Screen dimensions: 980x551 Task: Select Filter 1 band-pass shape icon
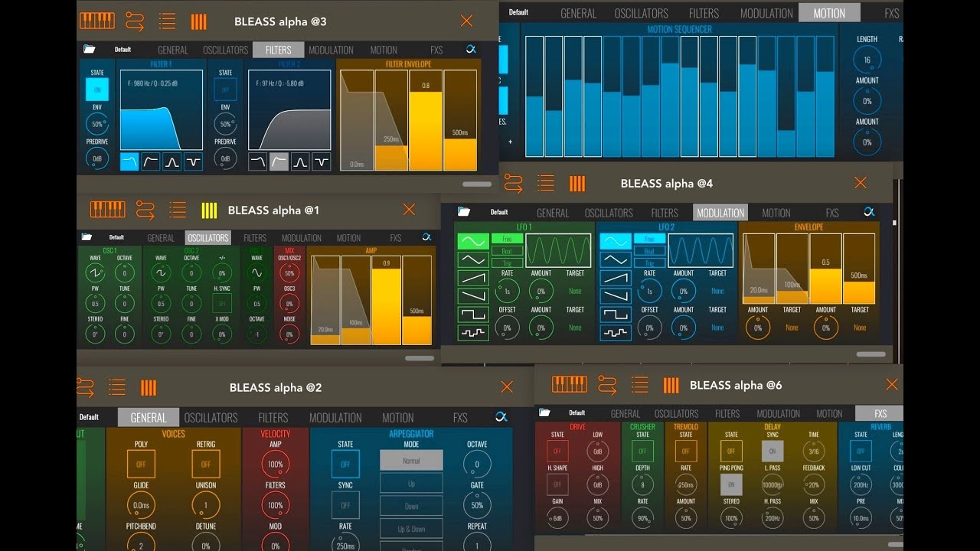coord(172,161)
